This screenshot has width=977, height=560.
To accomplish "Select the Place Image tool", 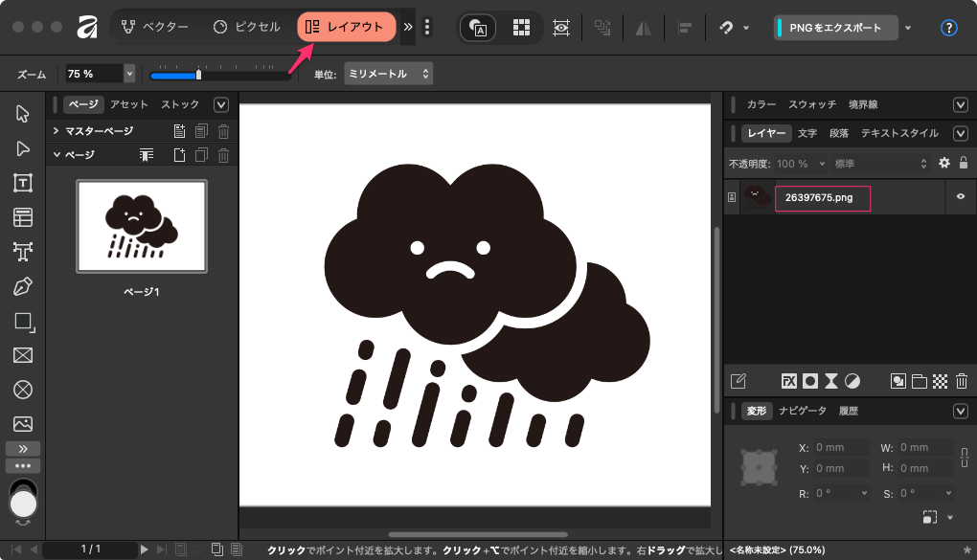I will tap(23, 423).
